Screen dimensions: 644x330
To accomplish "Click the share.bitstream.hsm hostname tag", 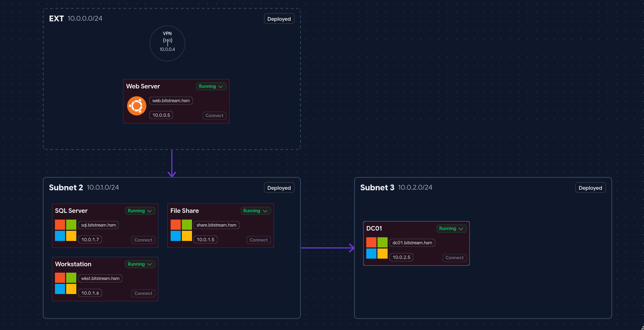I will click(x=216, y=225).
